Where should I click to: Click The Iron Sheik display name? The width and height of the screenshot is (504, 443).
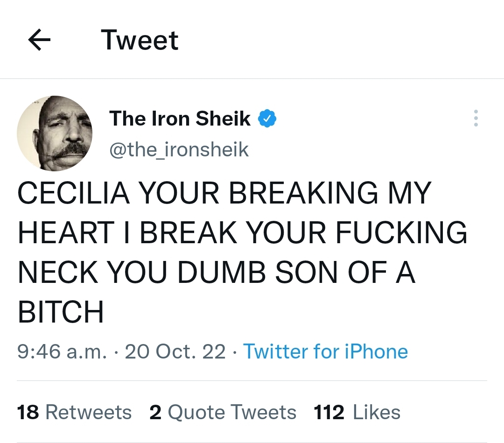coord(180,119)
